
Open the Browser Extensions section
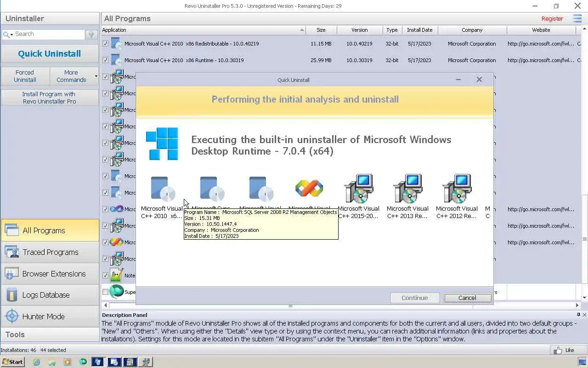pos(50,274)
